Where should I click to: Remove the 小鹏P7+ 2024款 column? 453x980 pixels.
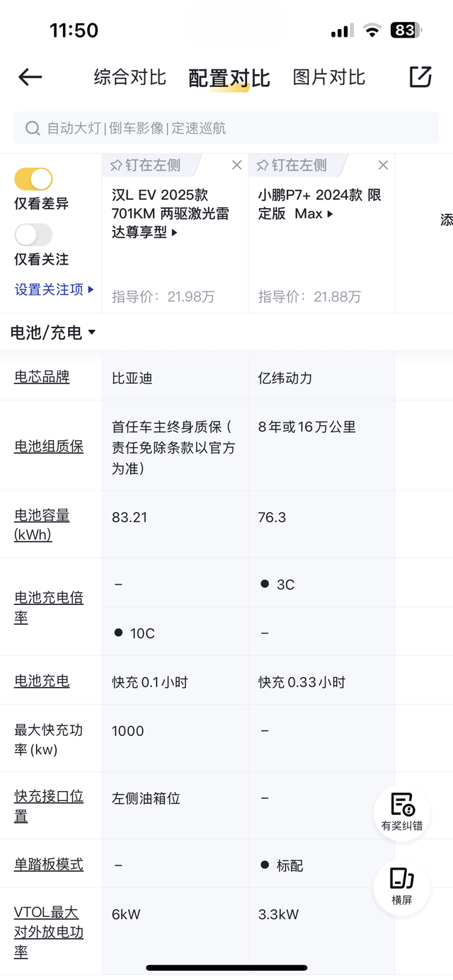pyautogui.click(x=383, y=165)
